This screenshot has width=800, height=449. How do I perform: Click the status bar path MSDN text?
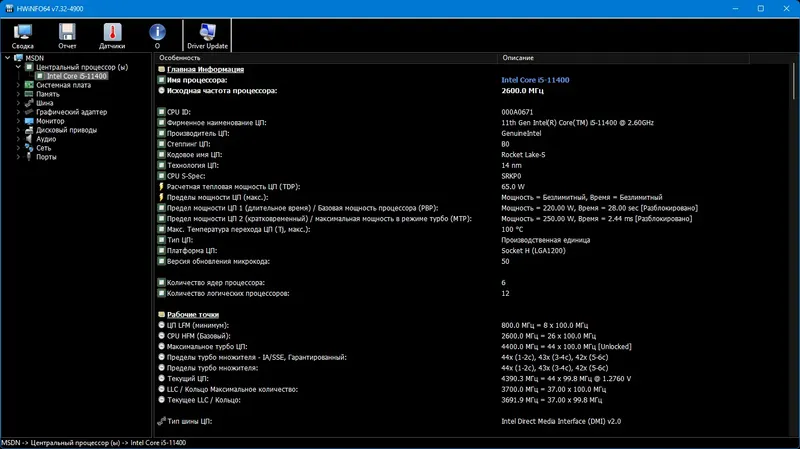coord(11,443)
